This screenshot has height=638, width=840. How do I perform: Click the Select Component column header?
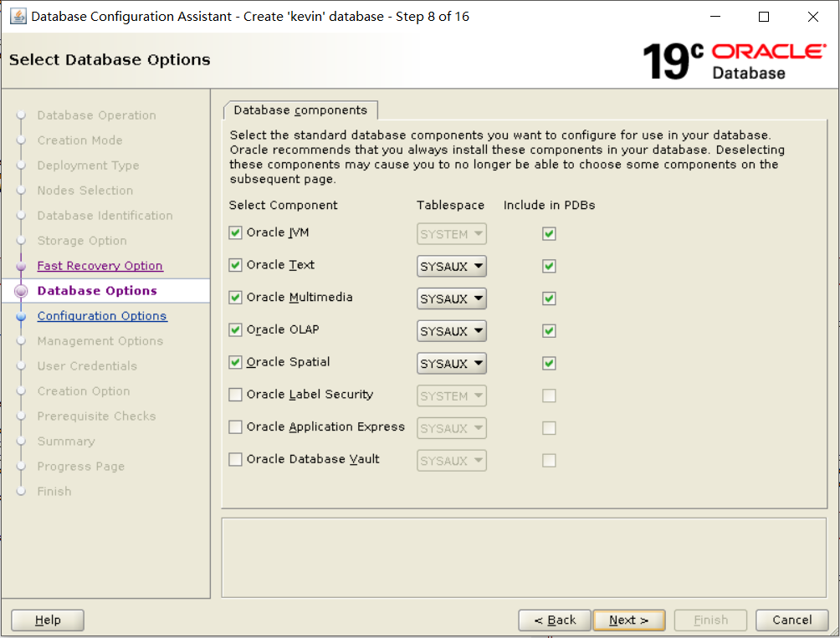pyautogui.click(x=284, y=205)
